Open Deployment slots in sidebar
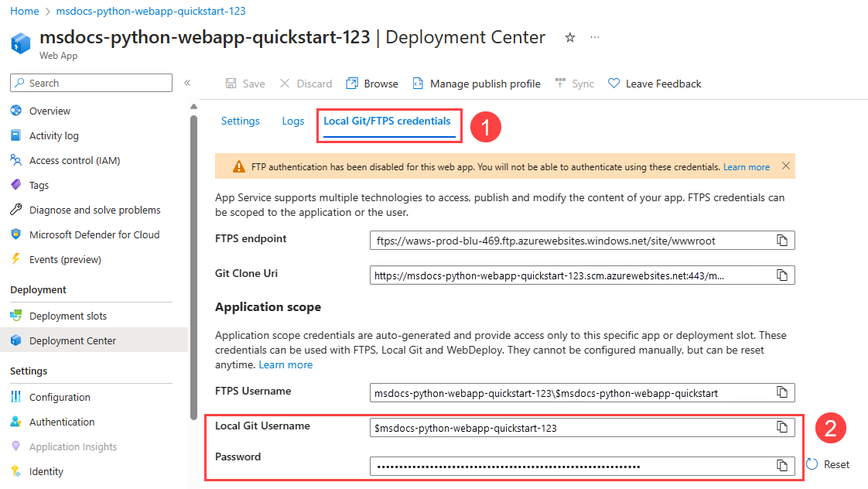 [68, 316]
